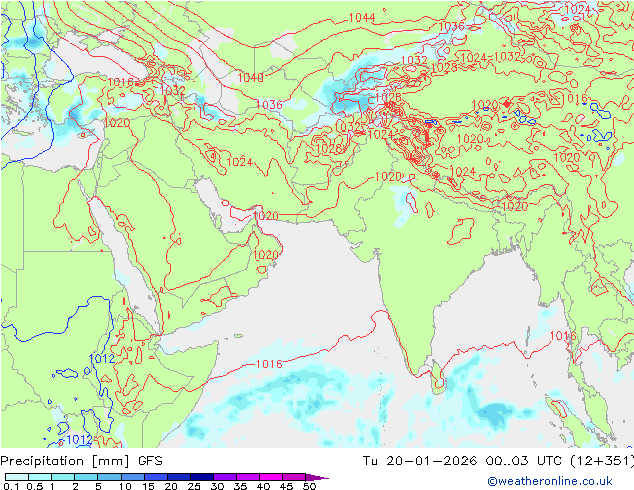Select the forecast date 'Tu 20-01-2026' text
Viewport: 634px width, 490px height.
click(x=419, y=461)
